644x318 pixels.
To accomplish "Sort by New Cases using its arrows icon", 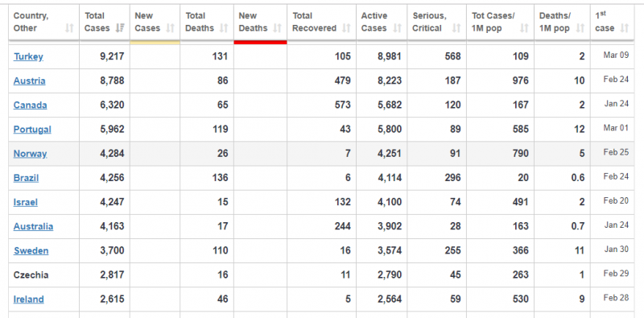I will pyautogui.click(x=170, y=28).
